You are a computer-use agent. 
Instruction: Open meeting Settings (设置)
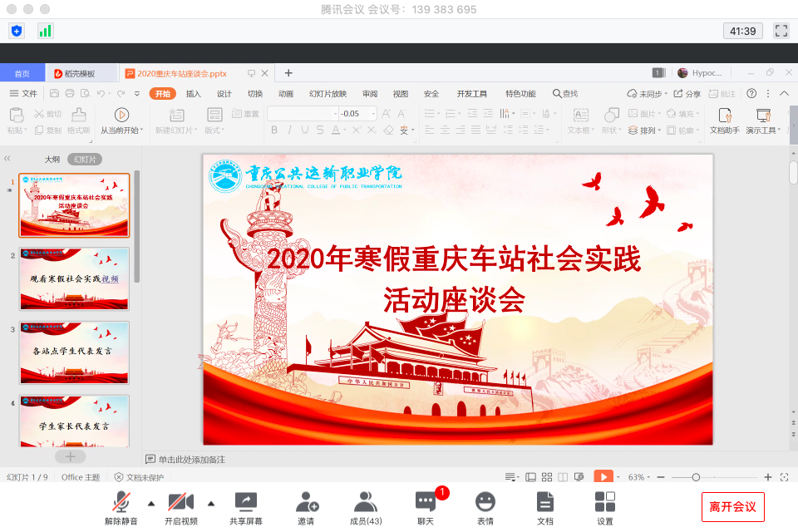point(605,507)
